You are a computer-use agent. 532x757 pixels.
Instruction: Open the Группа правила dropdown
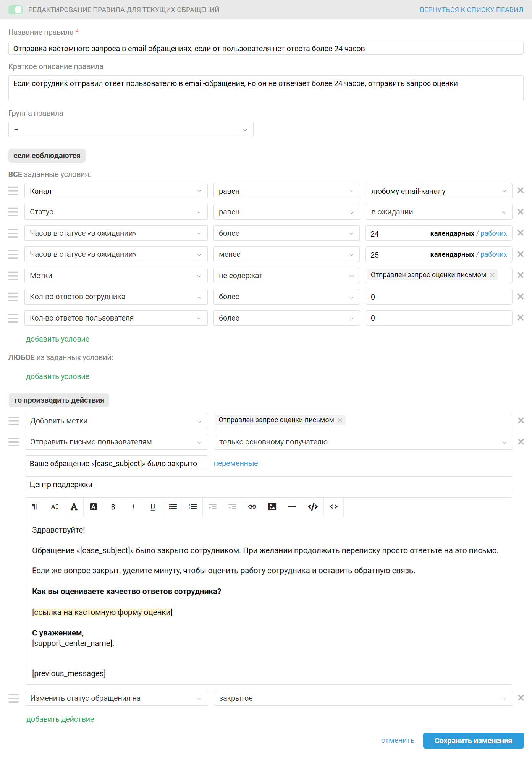131,130
